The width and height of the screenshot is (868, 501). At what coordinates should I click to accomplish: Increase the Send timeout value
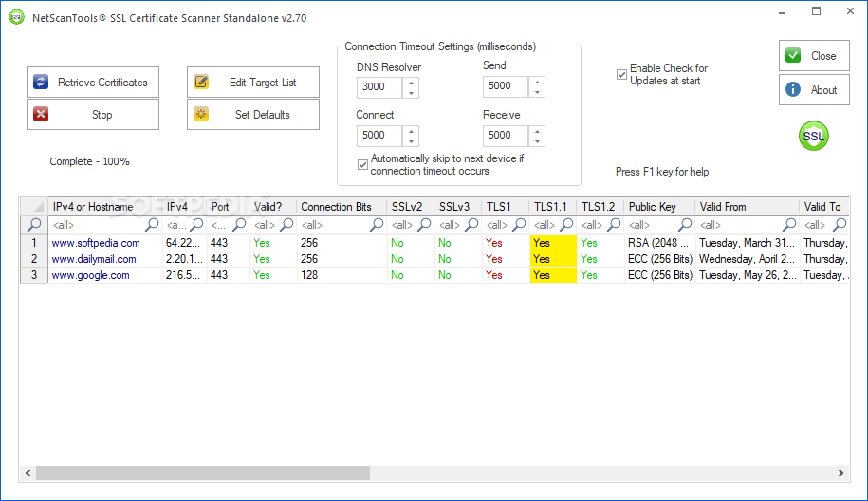537,82
